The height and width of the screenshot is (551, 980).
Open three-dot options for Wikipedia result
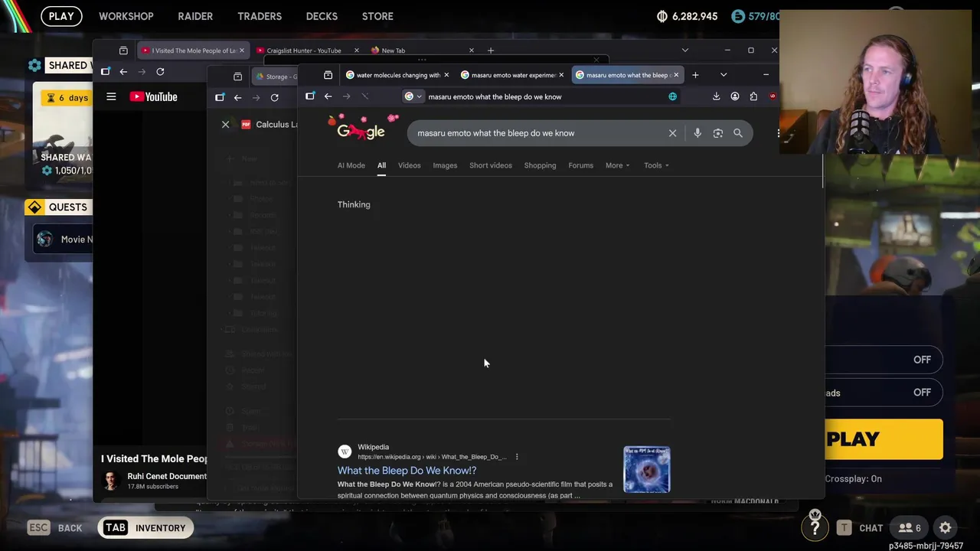(x=517, y=457)
